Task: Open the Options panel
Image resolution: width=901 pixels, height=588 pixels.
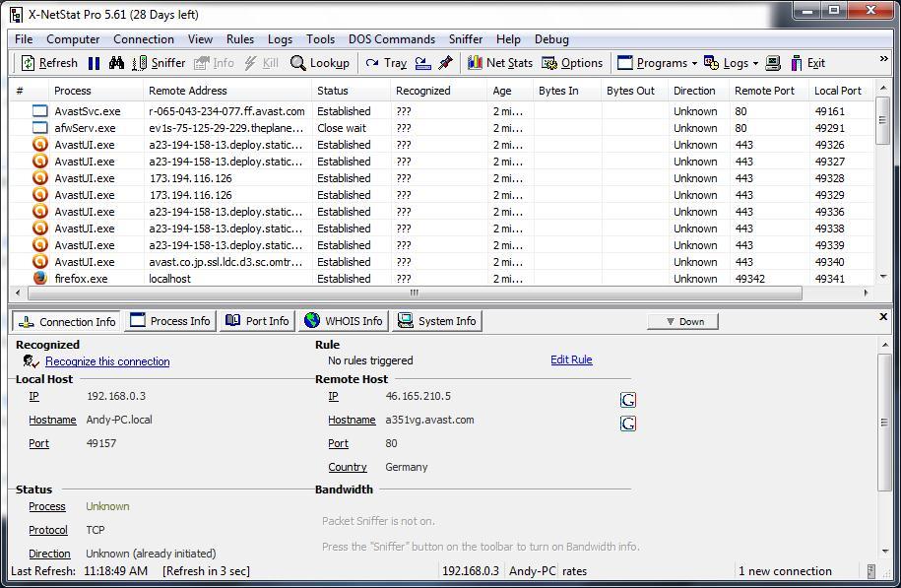Action: 572,62
